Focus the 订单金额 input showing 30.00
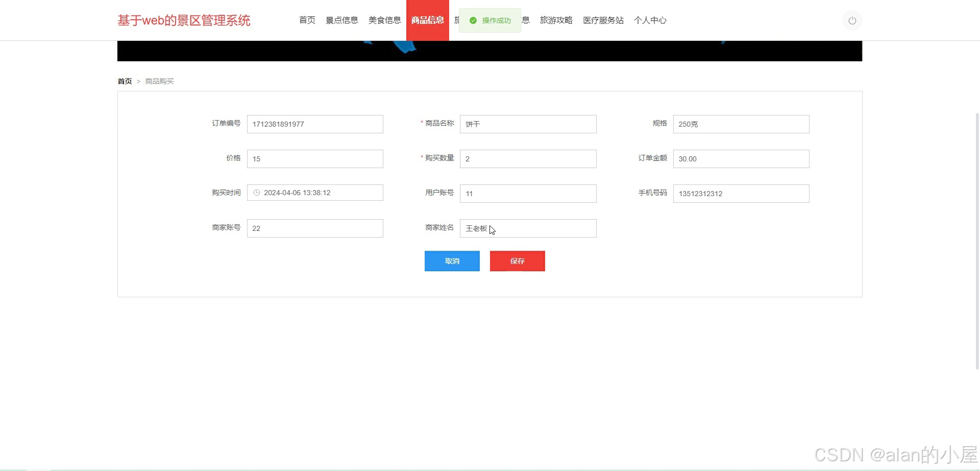980x471 pixels. (x=741, y=159)
